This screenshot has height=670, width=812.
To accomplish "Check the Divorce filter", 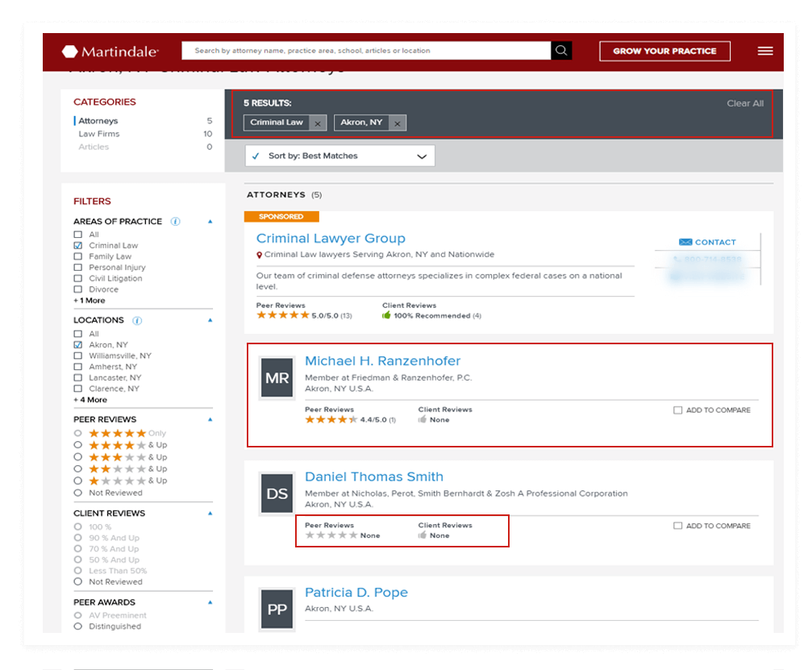I will 77,289.
